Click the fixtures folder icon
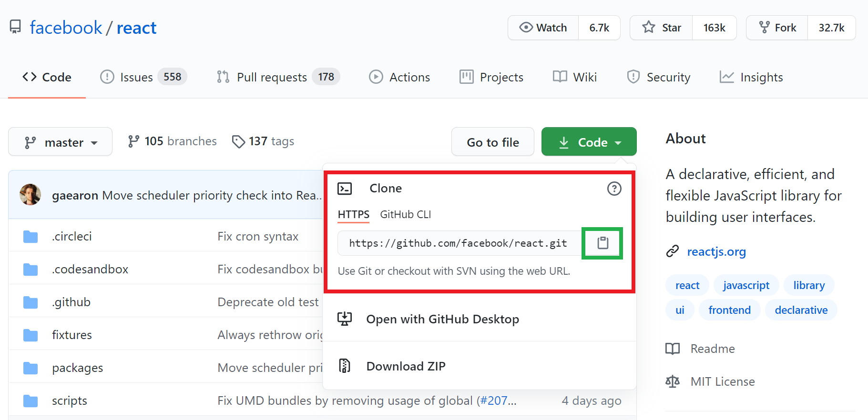This screenshot has width=868, height=420. pos(31,335)
